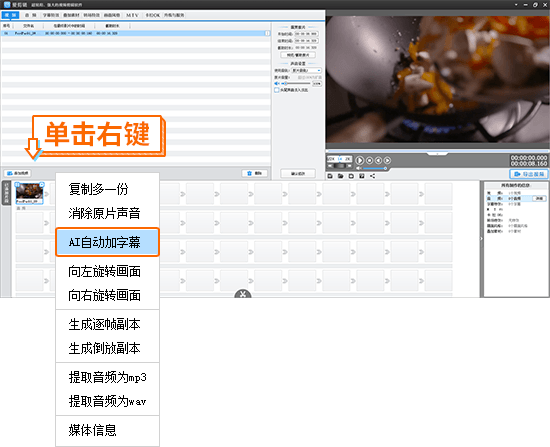Select the cooking clip thumbnail in timeline

(x=29, y=192)
